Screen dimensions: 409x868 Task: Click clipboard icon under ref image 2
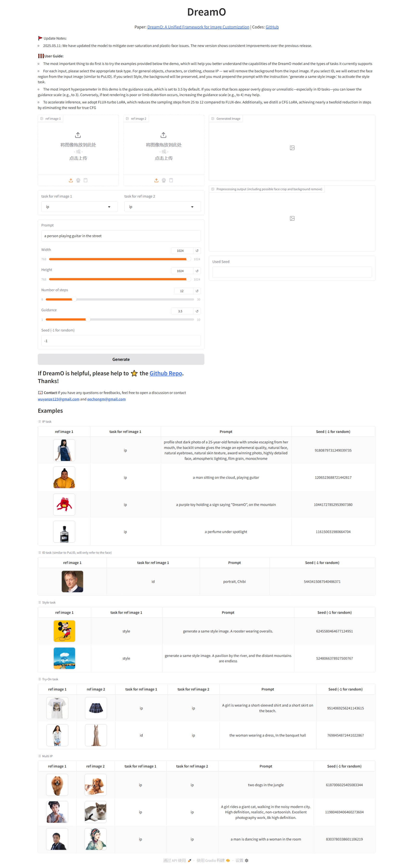click(x=171, y=180)
